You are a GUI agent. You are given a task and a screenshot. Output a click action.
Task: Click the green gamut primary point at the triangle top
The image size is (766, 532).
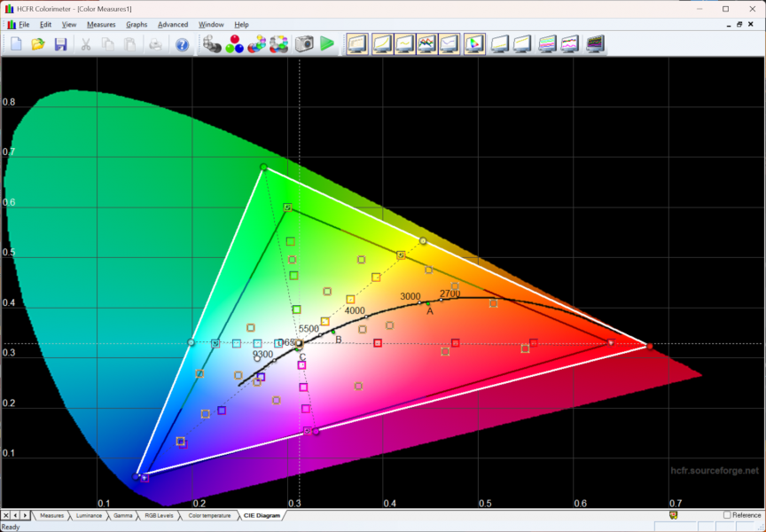coord(263,167)
